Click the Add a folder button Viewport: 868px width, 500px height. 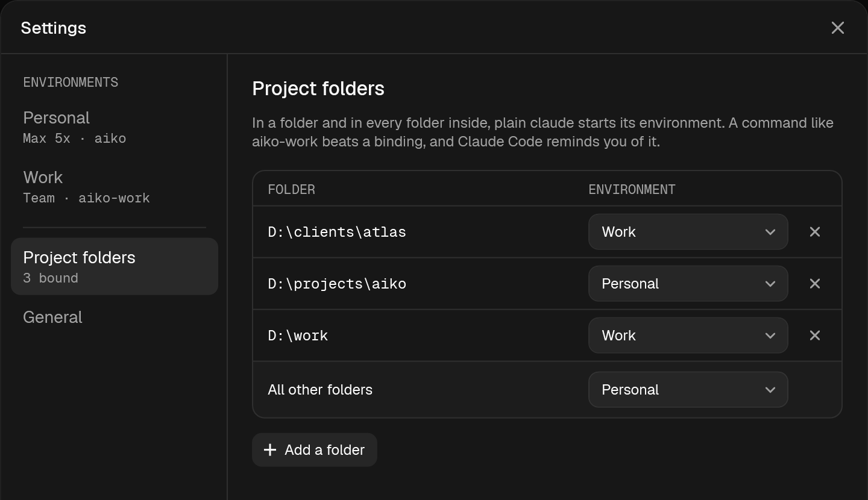pyautogui.click(x=315, y=450)
